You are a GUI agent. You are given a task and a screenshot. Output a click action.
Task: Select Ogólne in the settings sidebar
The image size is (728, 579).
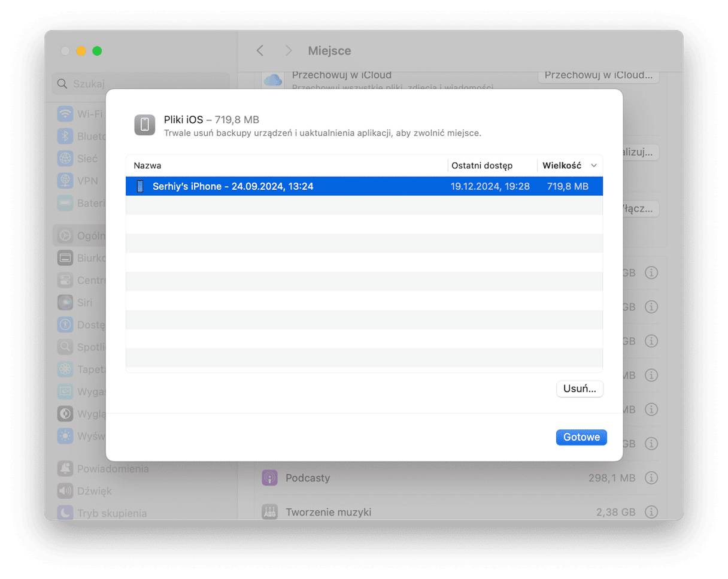80,236
